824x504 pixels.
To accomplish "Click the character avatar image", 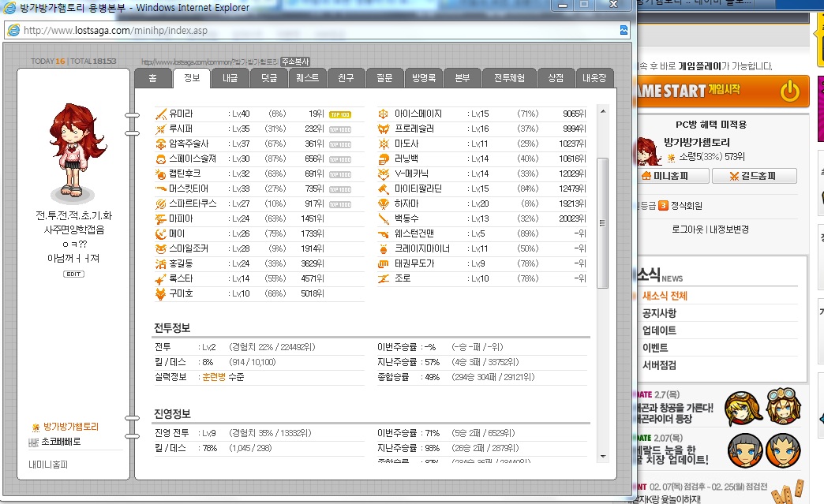I will click(73, 151).
